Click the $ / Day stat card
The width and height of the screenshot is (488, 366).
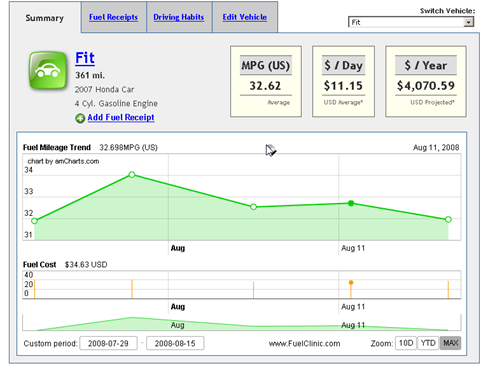point(343,81)
